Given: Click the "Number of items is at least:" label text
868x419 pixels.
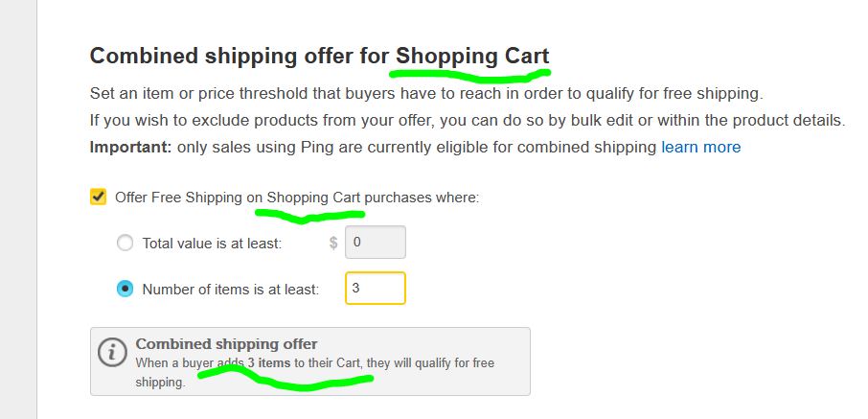Looking at the screenshot, I should coord(230,289).
